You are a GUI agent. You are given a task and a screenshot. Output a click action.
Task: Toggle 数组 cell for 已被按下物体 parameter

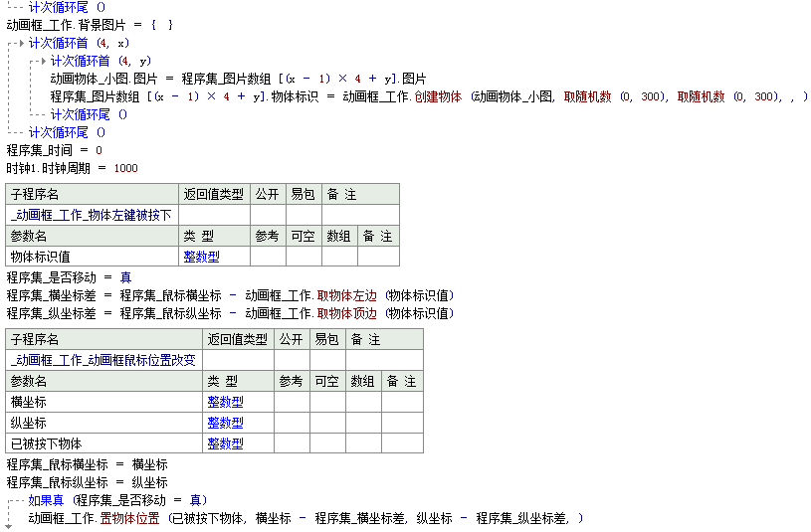[x=363, y=443]
